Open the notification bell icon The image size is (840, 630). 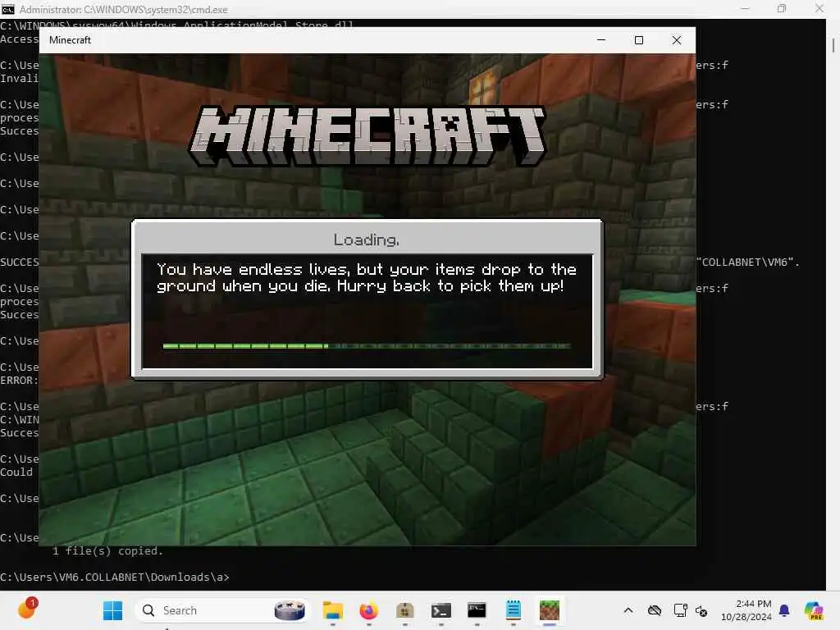click(784, 610)
